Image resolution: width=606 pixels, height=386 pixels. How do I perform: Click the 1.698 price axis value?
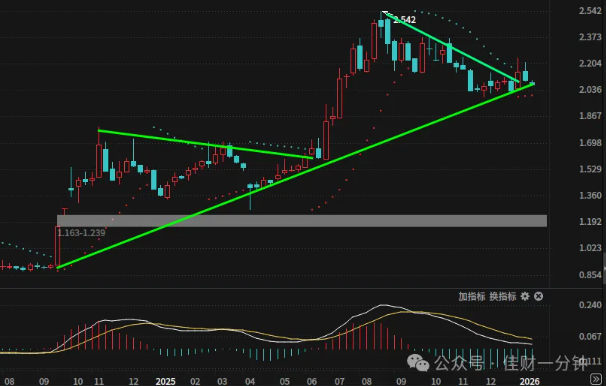tap(590, 143)
